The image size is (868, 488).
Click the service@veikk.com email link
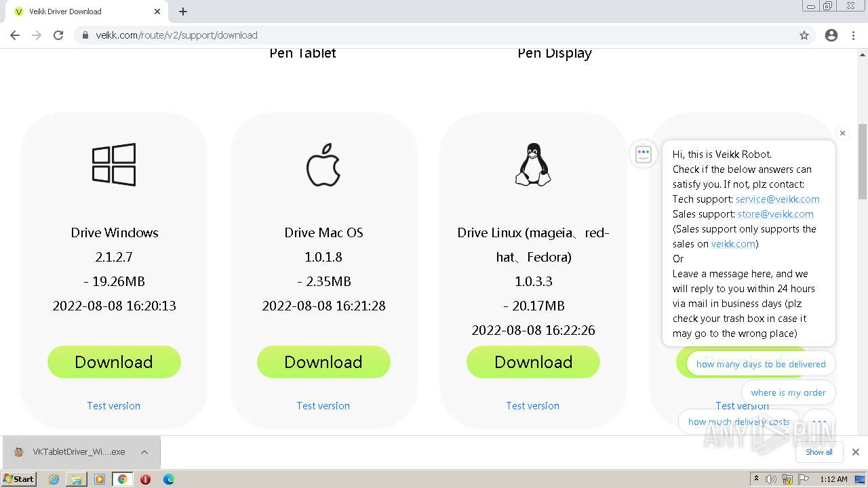coord(778,199)
